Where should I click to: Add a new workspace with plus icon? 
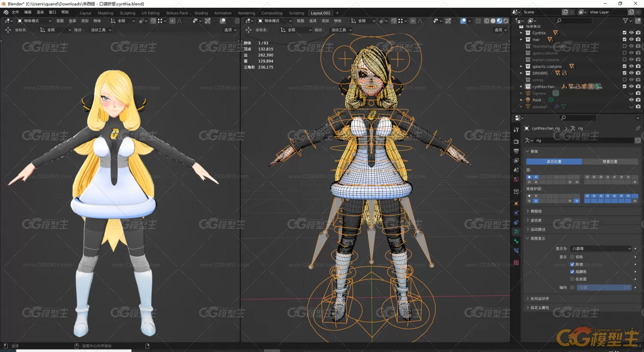click(337, 13)
